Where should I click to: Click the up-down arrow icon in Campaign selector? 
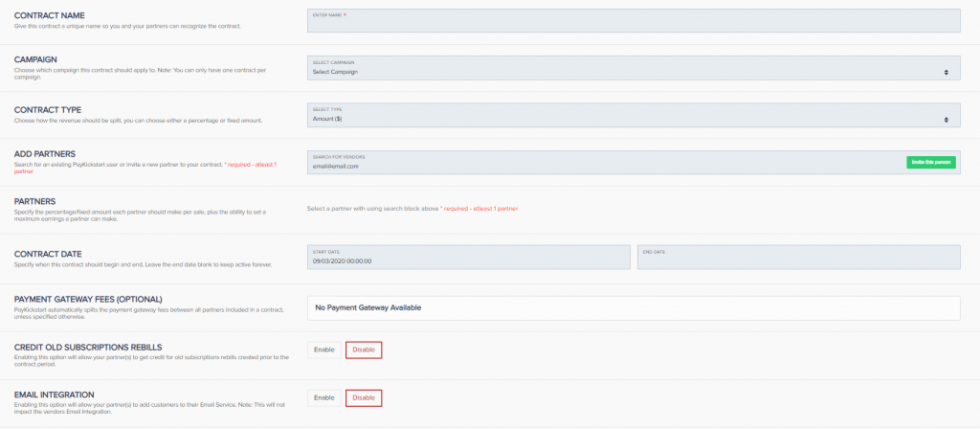pyautogui.click(x=946, y=72)
